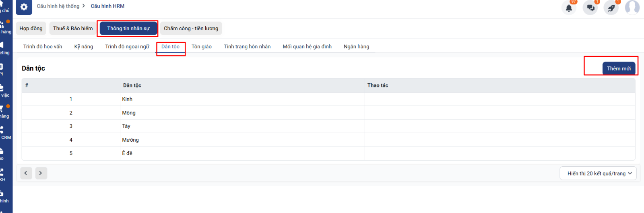Screen dimensions: 644x213
Task: Click the Cấu hình hệ thống breadcrumb link
Action: click(x=58, y=6)
